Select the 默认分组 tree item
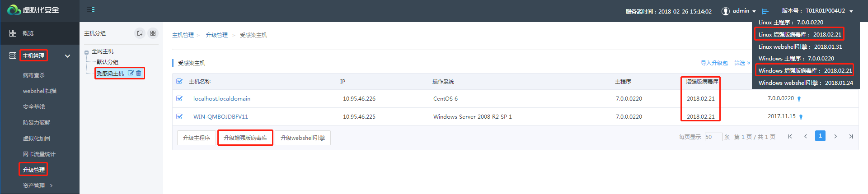Viewport: 868px width, 194px height. (108, 62)
